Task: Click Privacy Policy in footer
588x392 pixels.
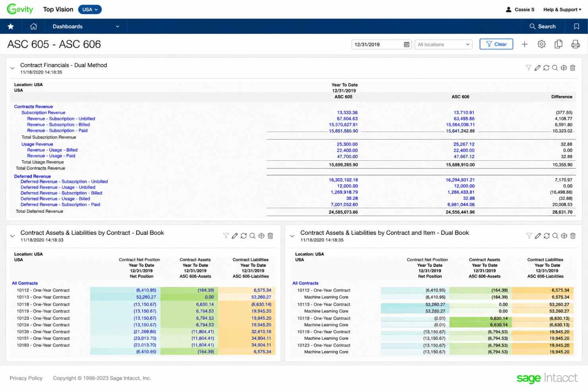Action: click(x=26, y=378)
